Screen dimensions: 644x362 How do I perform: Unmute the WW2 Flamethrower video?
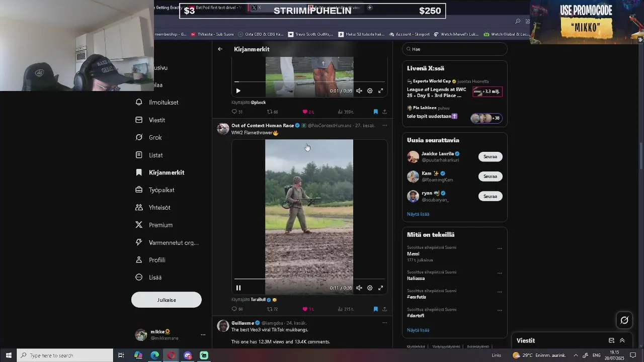359,288
